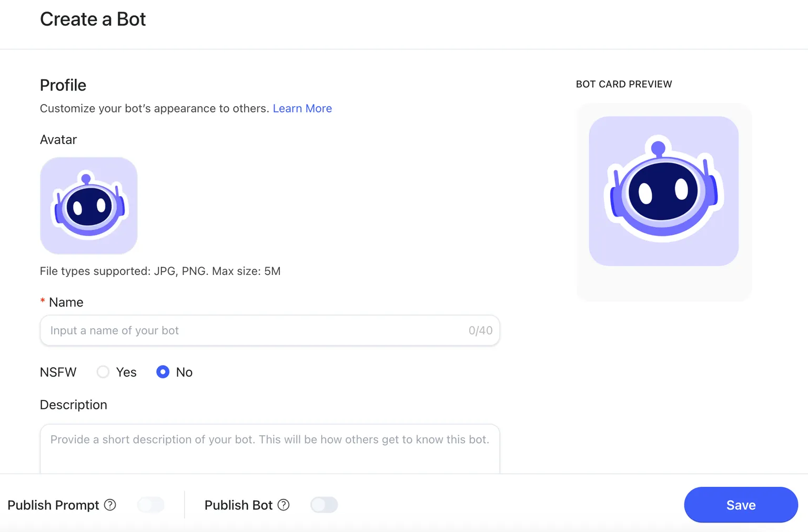
Task: Open the Learn More link
Action: pos(302,108)
